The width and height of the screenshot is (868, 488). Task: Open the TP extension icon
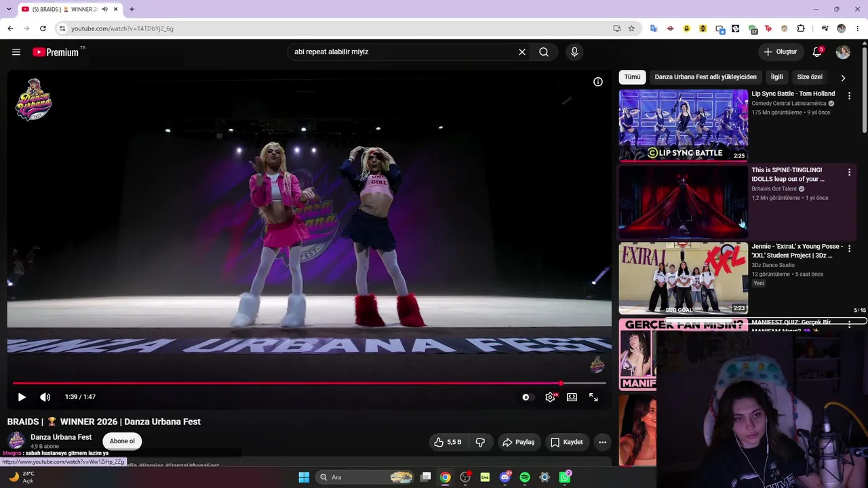coord(768,28)
